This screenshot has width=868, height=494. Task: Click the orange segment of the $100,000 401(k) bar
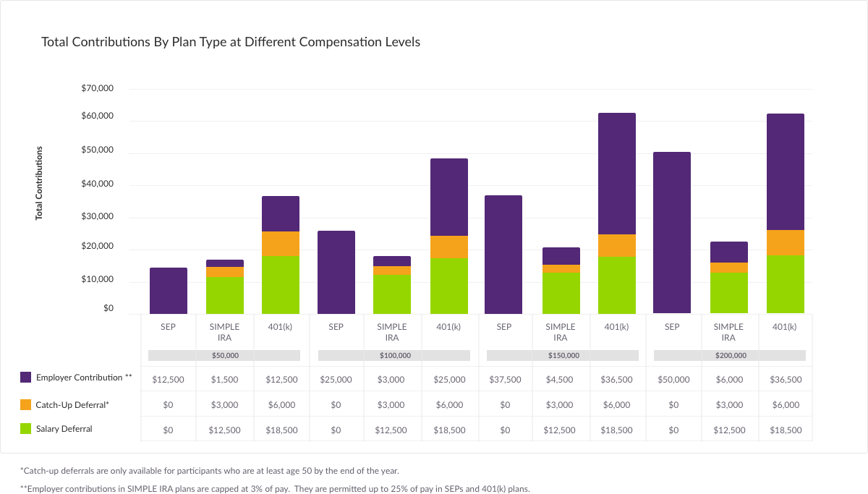449,247
